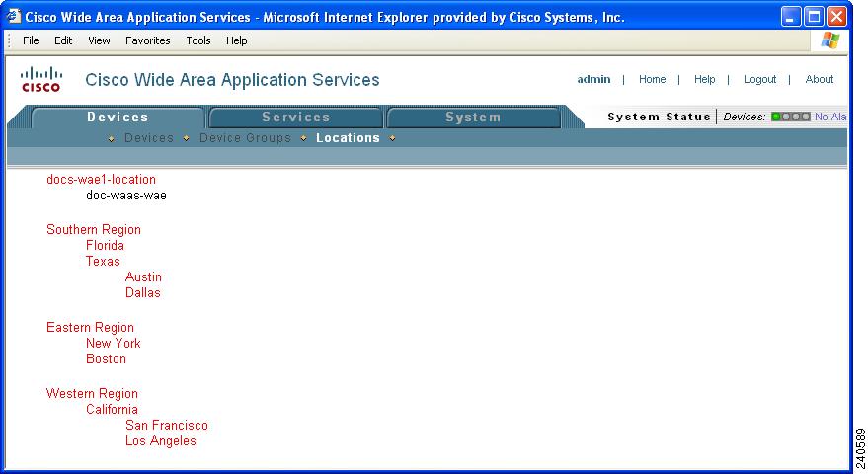Open the Texas location

[103, 262]
